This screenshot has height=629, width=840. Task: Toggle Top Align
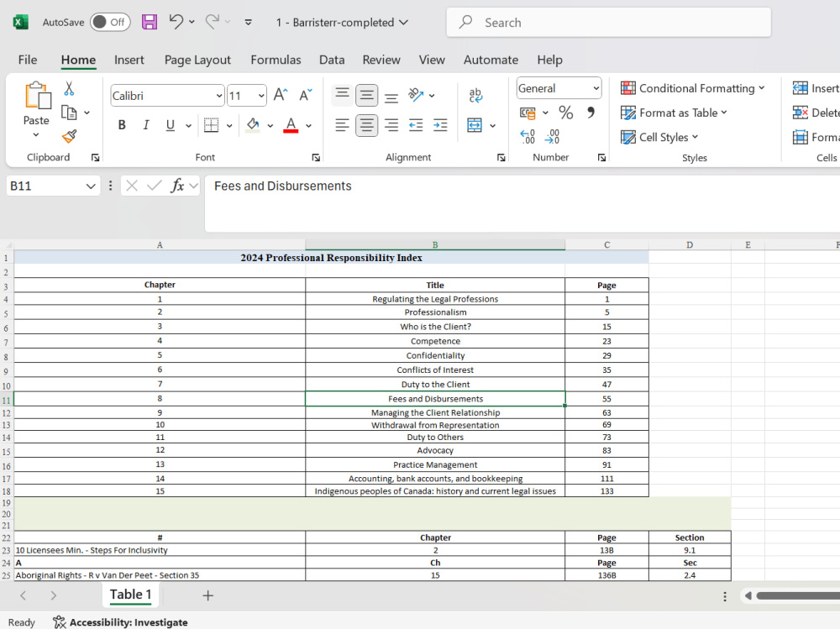[x=342, y=95]
